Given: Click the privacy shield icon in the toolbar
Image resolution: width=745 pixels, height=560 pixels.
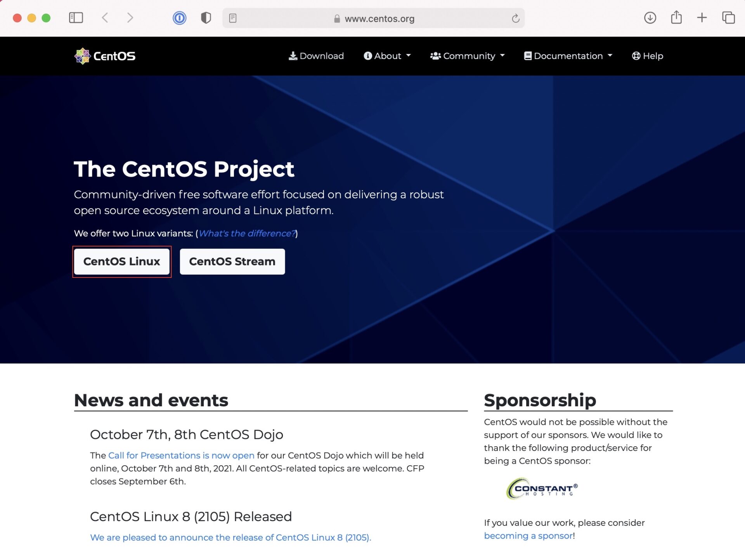Looking at the screenshot, I should tap(206, 18).
